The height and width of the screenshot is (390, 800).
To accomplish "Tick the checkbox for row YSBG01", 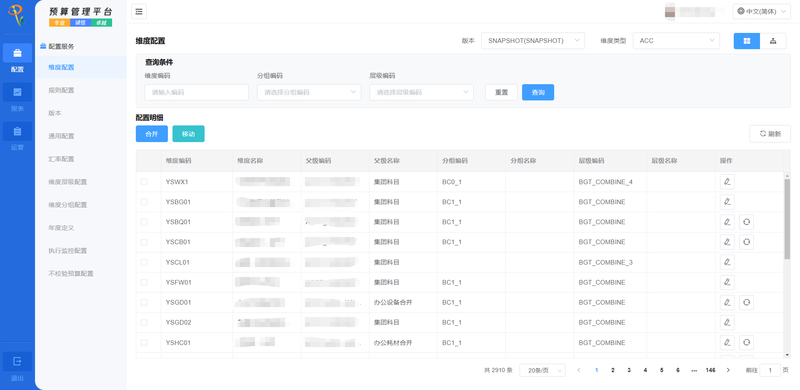I will click(x=144, y=202).
